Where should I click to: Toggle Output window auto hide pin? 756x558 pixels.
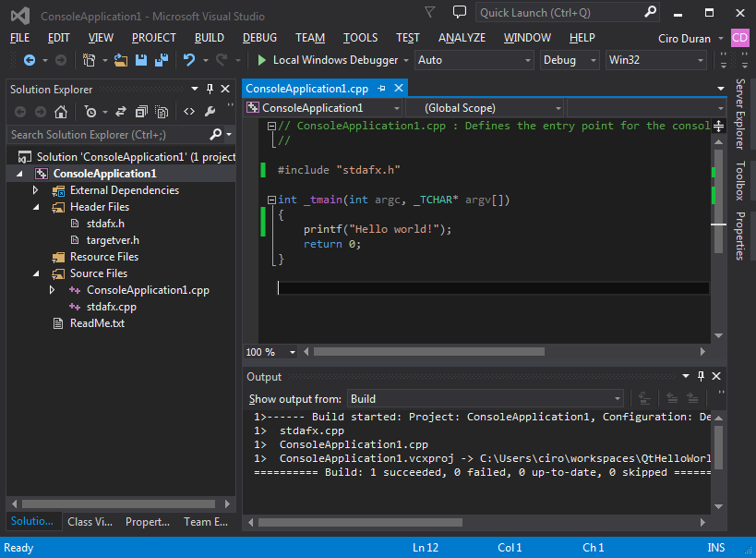(x=701, y=376)
